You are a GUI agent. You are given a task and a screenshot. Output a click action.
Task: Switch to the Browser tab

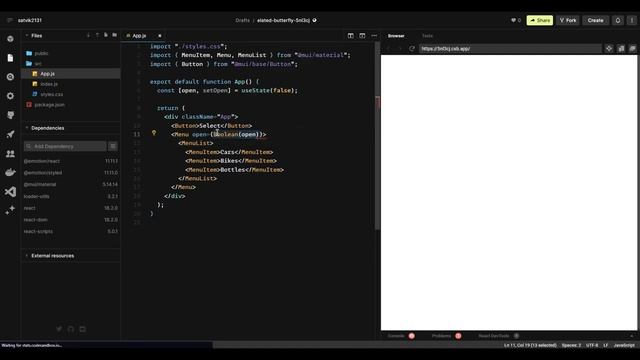click(x=396, y=36)
